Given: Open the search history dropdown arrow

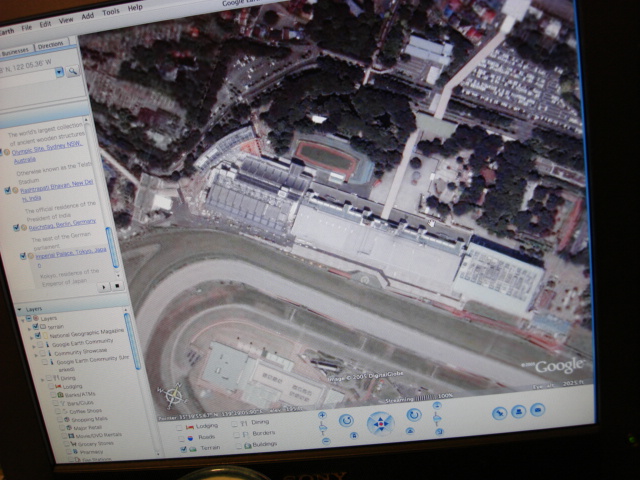Looking at the screenshot, I should (x=60, y=72).
